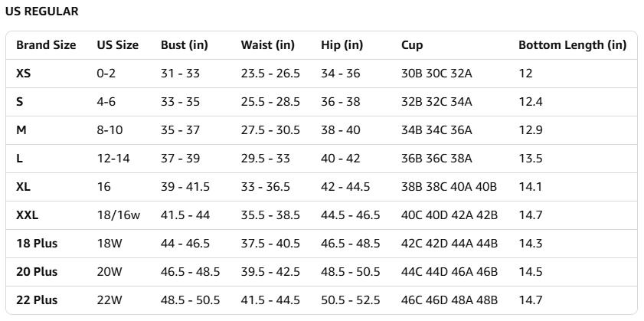The image size is (644, 321).
Task: Select the 12-14 US size cell
Action: click(x=113, y=159)
